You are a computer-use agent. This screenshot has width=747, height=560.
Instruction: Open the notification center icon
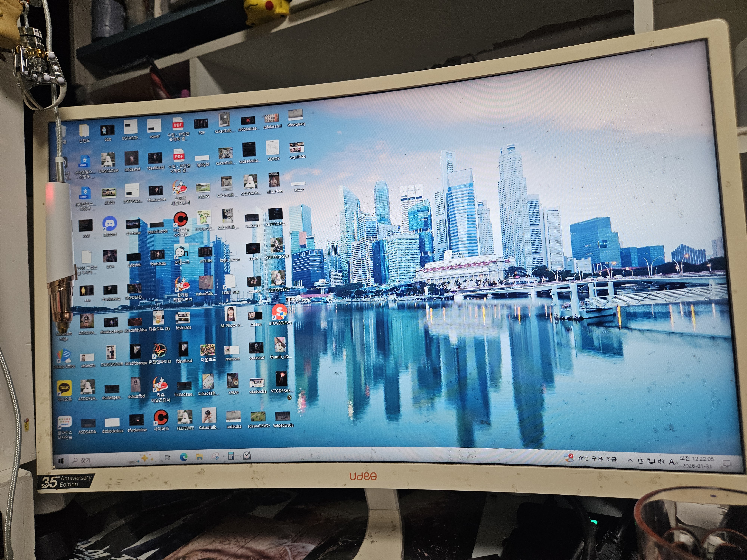coord(727,463)
